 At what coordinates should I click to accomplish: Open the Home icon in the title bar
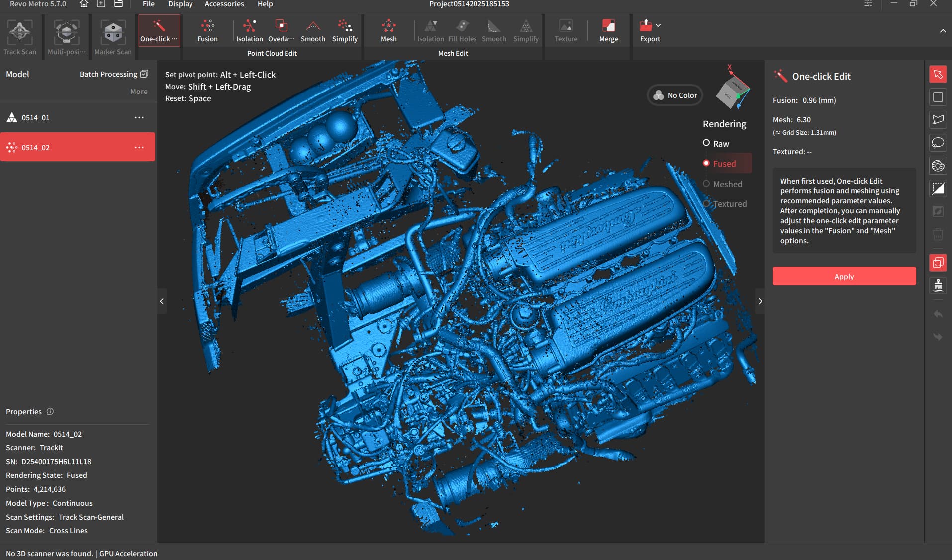[x=84, y=4]
